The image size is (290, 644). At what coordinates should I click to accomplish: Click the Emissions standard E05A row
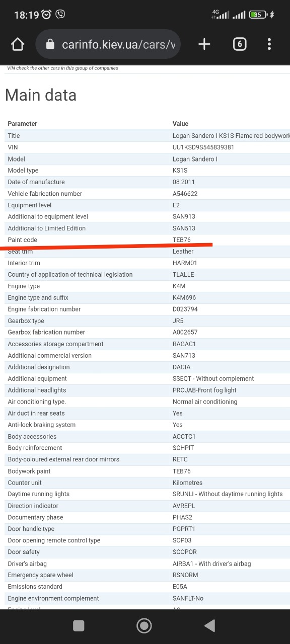(147, 587)
